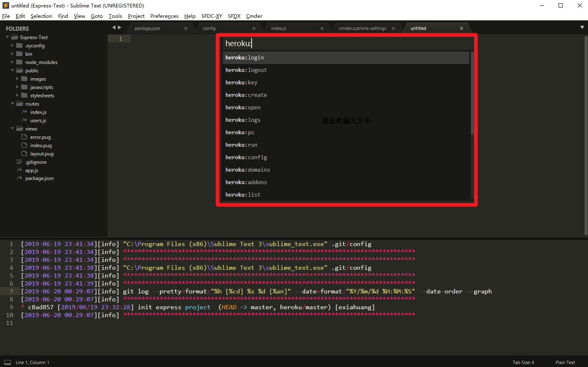Expand the stylesheets folder arrow
This screenshot has width=588, height=367.
pos(17,96)
